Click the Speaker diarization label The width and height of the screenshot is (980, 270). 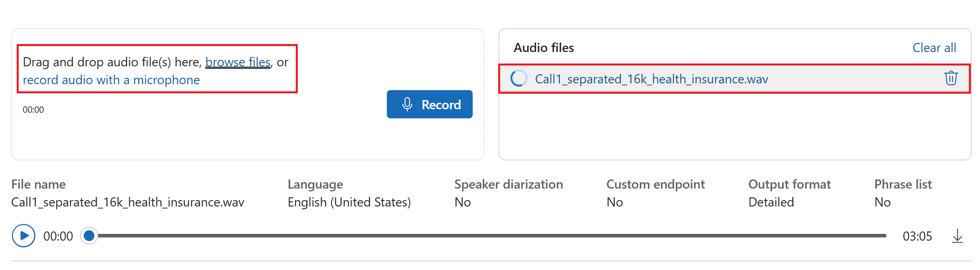click(508, 184)
